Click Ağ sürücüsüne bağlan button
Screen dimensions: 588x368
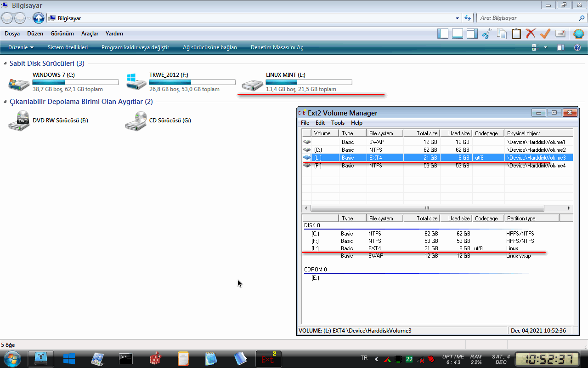[210, 47]
